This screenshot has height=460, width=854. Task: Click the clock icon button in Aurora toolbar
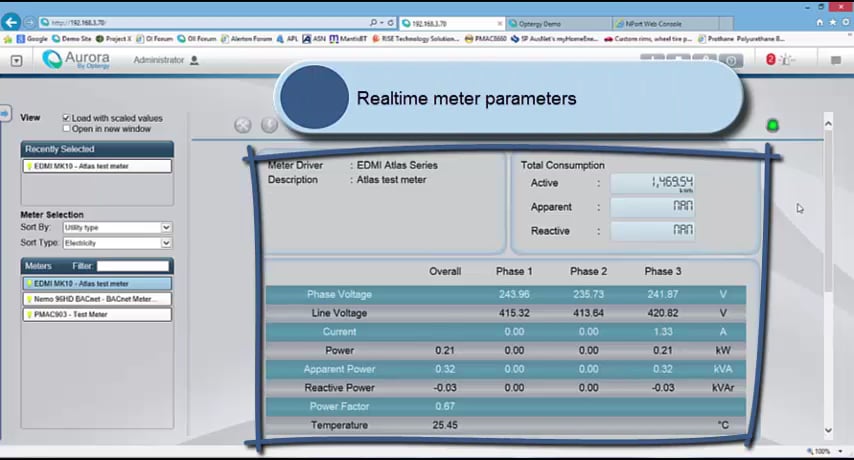731,61
